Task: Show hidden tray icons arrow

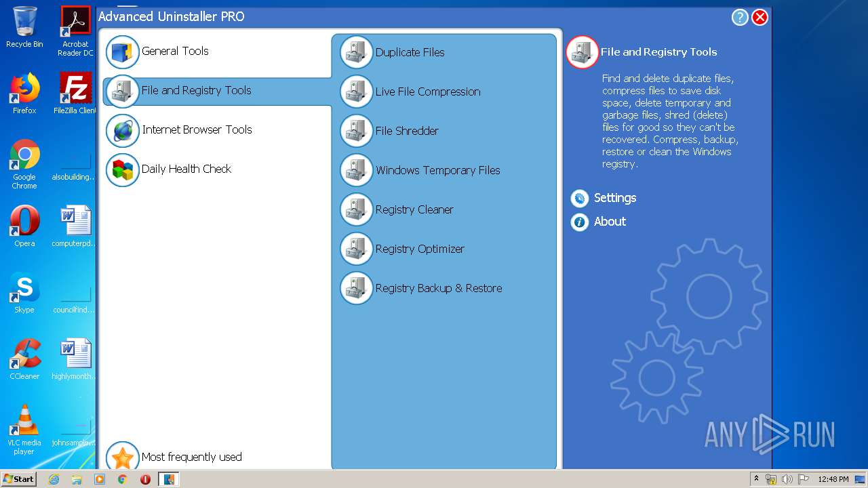Action: click(x=756, y=479)
